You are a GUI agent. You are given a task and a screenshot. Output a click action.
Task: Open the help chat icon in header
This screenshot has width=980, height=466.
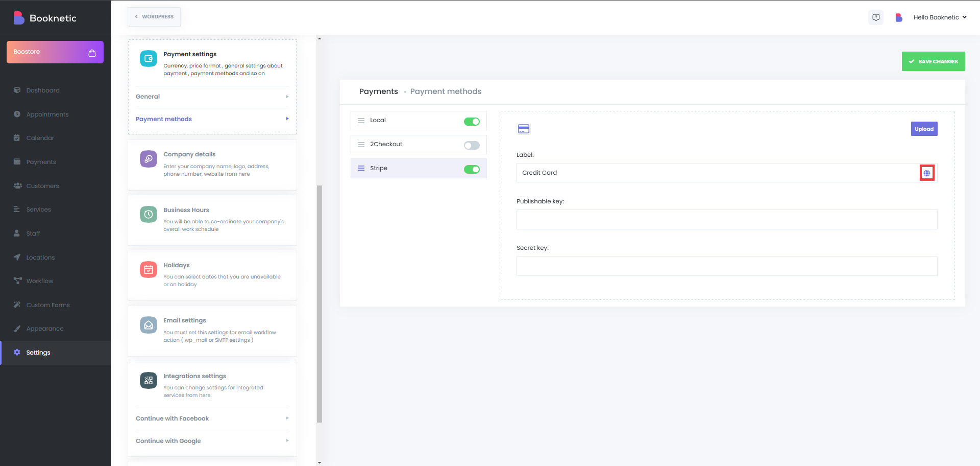pos(876,17)
